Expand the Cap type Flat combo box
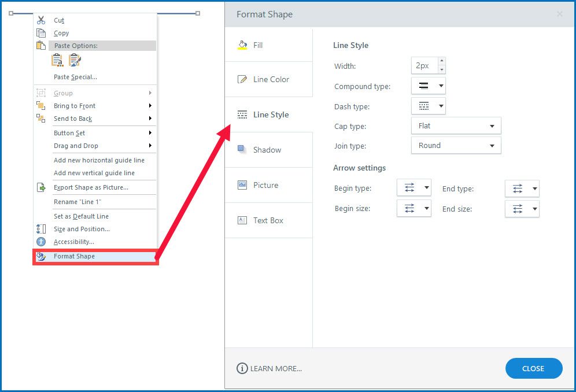Screen dimensions: 576x392 [x=456, y=125]
